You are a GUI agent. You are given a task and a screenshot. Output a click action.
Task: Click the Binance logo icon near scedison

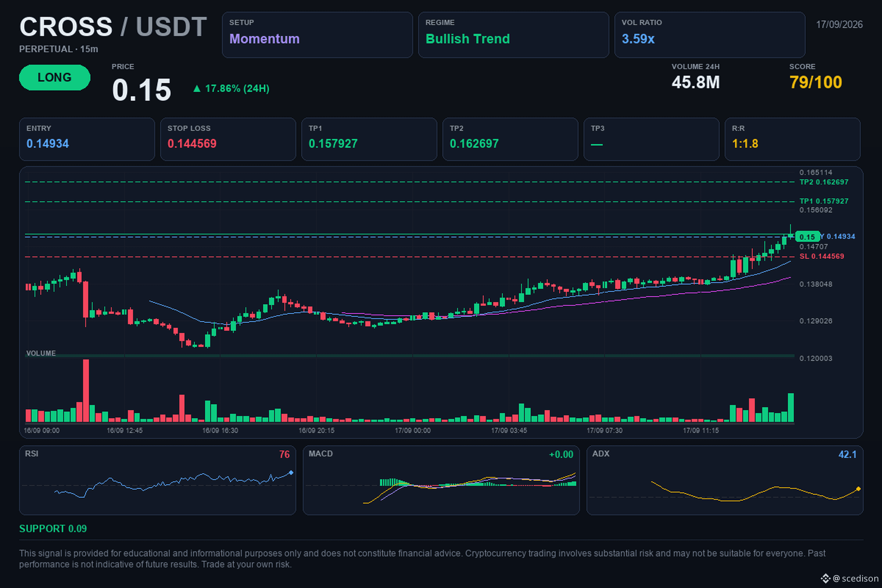click(x=825, y=578)
